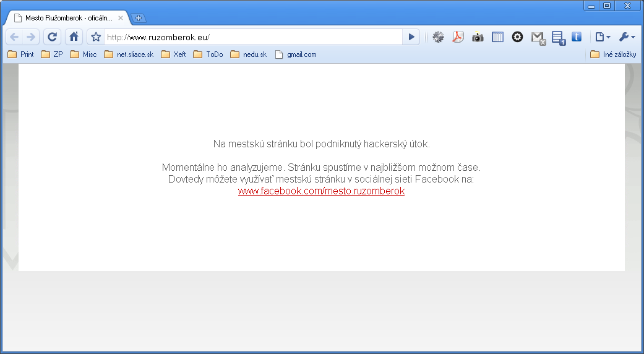
Task: Click the PDF extension icon
Action: coord(458,37)
